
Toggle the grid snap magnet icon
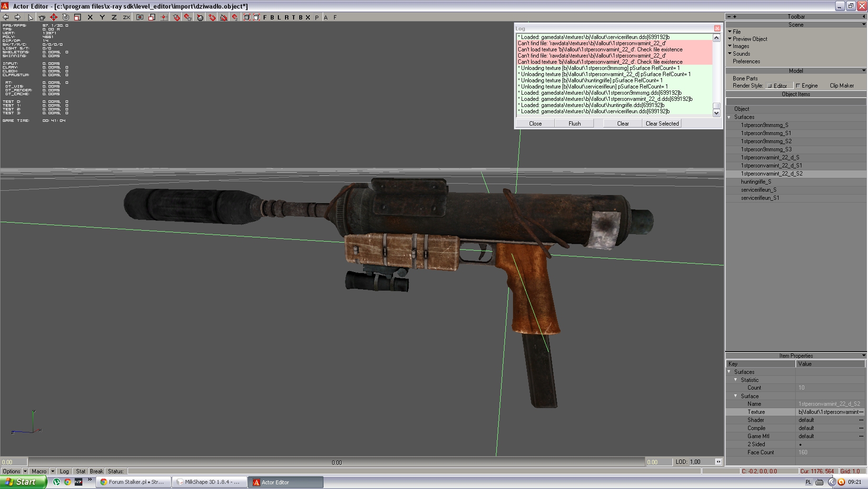(176, 17)
